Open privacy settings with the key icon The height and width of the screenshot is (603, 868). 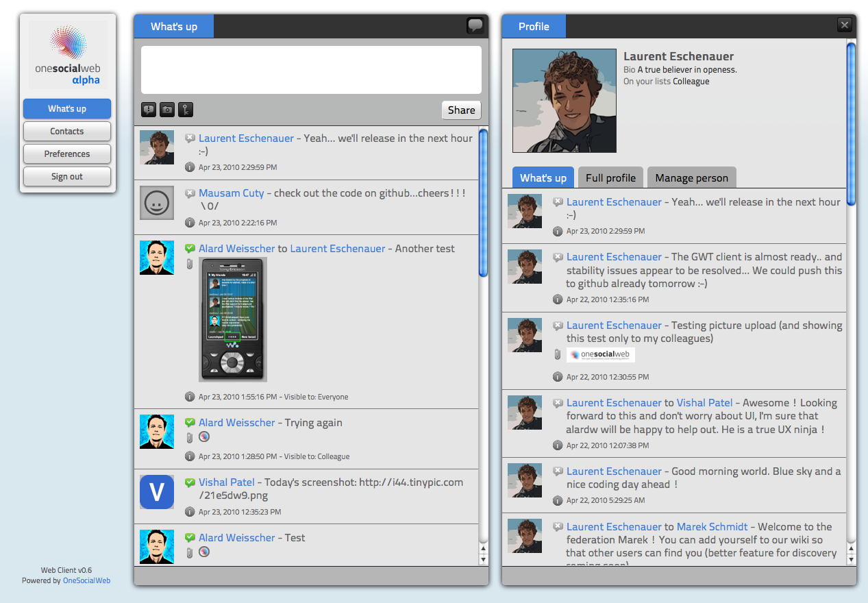pos(186,110)
